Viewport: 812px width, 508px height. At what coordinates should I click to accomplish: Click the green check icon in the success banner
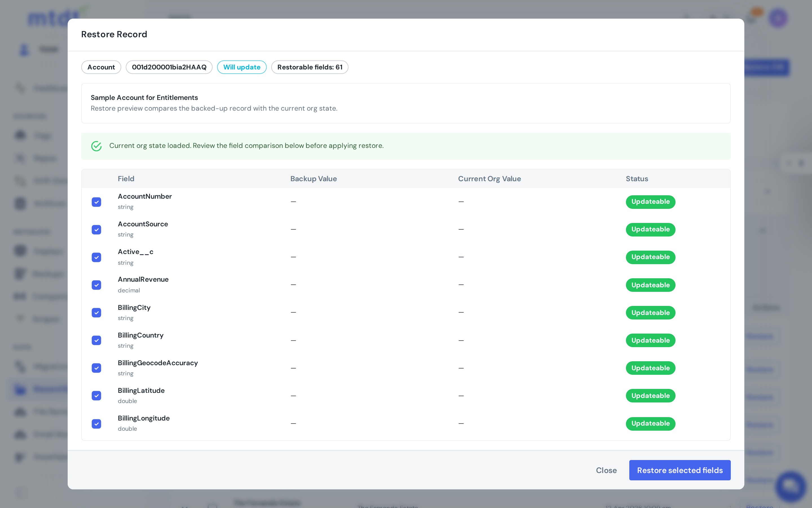(96, 146)
